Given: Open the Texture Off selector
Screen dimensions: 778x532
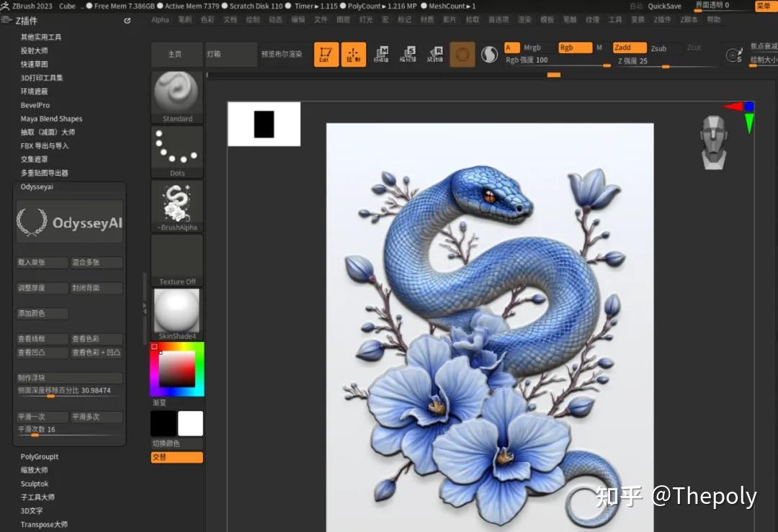Looking at the screenshot, I should coord(177,261).
